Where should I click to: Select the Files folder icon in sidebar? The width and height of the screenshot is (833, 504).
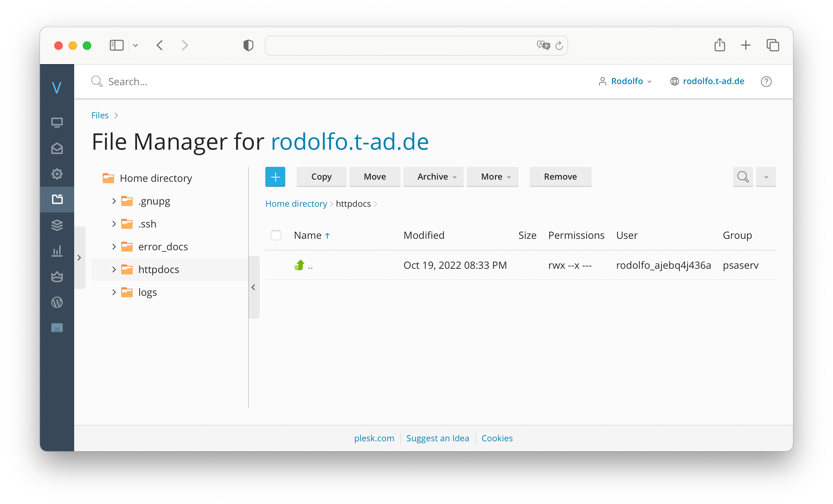tap(57, 199)
